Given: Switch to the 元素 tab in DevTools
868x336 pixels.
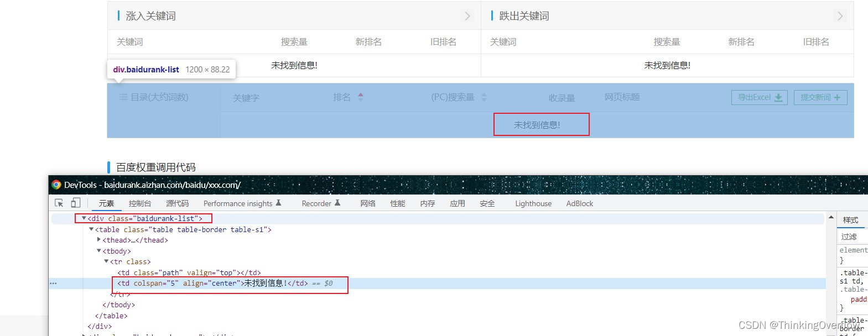Looking at the screenshot, I should tap(106, 203).
